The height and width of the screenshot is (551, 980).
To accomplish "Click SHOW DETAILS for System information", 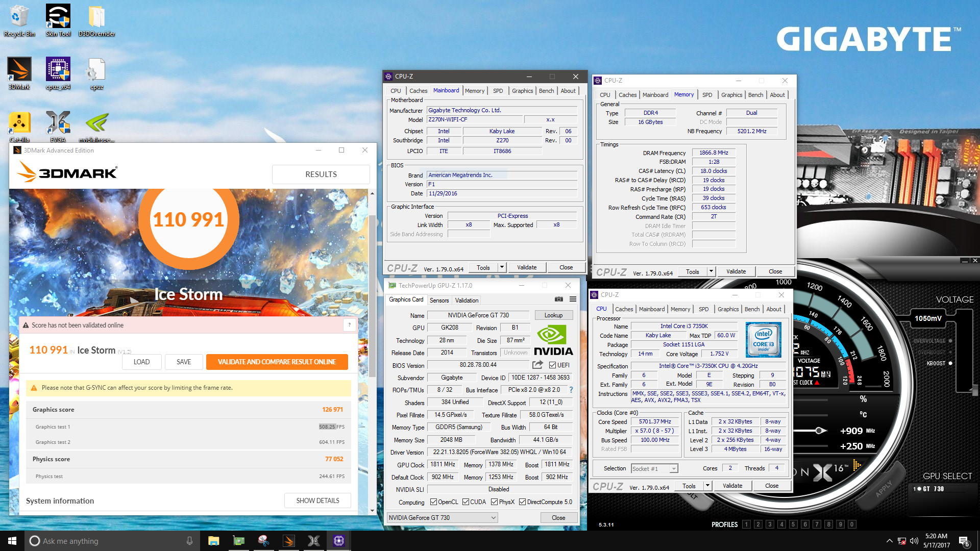I will point(317,500).
